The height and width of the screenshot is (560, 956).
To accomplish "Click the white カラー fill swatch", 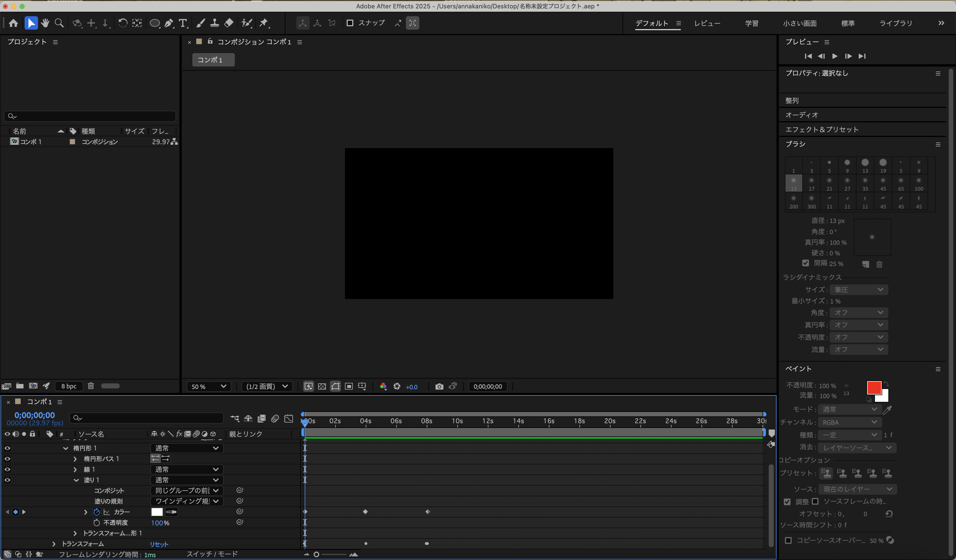I will tap(157, 512).
